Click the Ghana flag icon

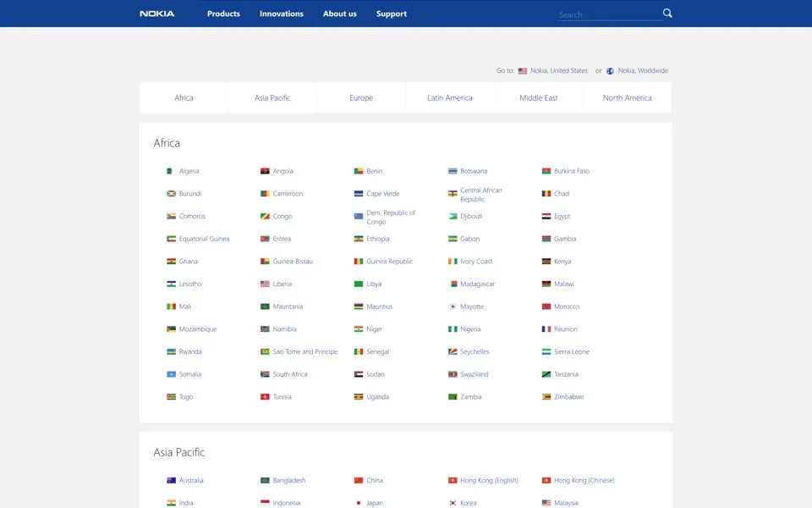pos(171,262)
